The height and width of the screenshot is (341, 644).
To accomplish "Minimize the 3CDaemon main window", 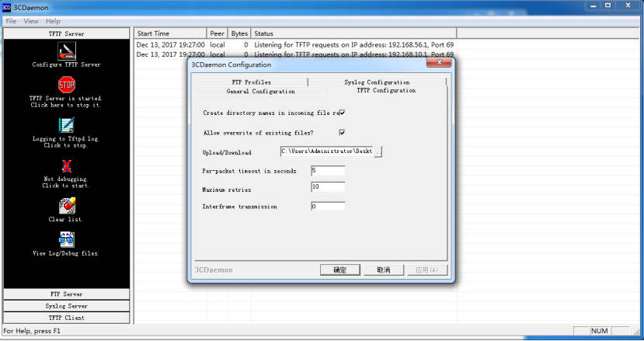I will pos(593,5).
